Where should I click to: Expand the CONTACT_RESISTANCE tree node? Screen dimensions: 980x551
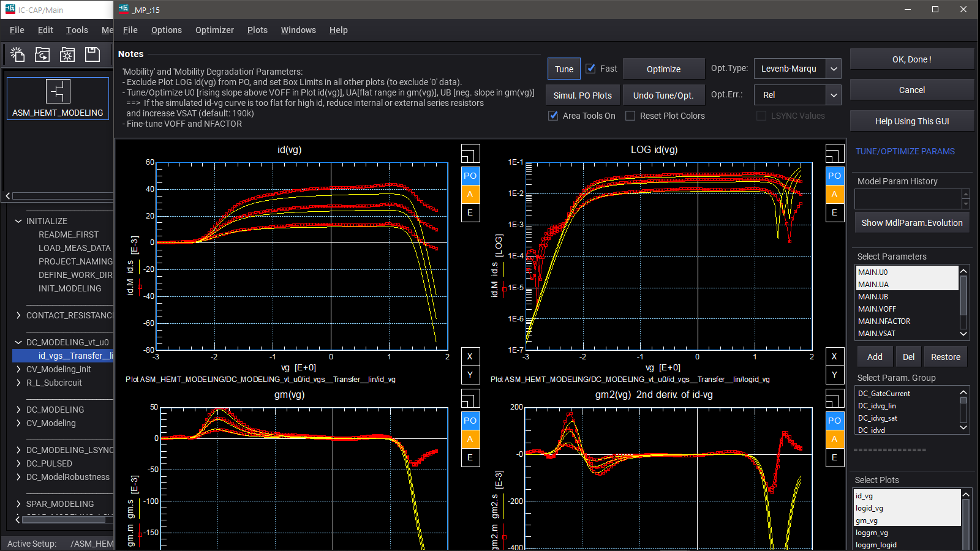pyautogui.click(x=18, y=315)
